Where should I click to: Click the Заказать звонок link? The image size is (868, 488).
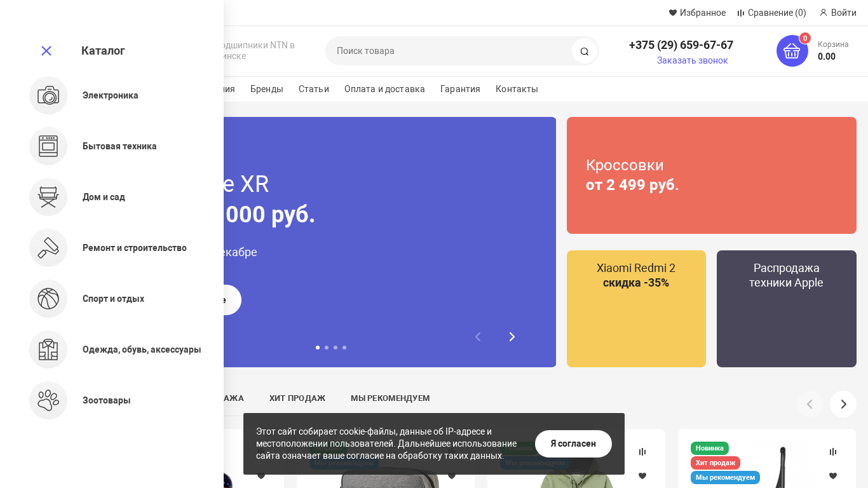click(692, 60)
